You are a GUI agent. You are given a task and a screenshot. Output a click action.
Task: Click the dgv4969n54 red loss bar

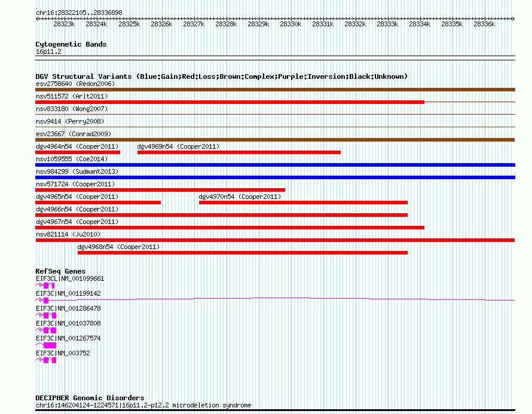(x=239, y=152)
